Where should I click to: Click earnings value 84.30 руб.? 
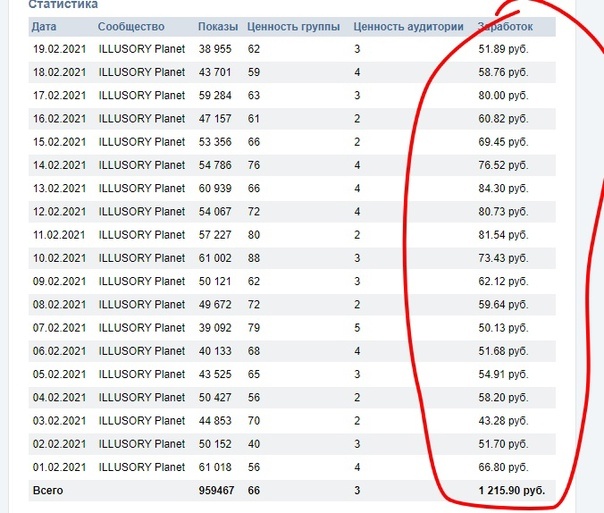click(x=503, y=188)
